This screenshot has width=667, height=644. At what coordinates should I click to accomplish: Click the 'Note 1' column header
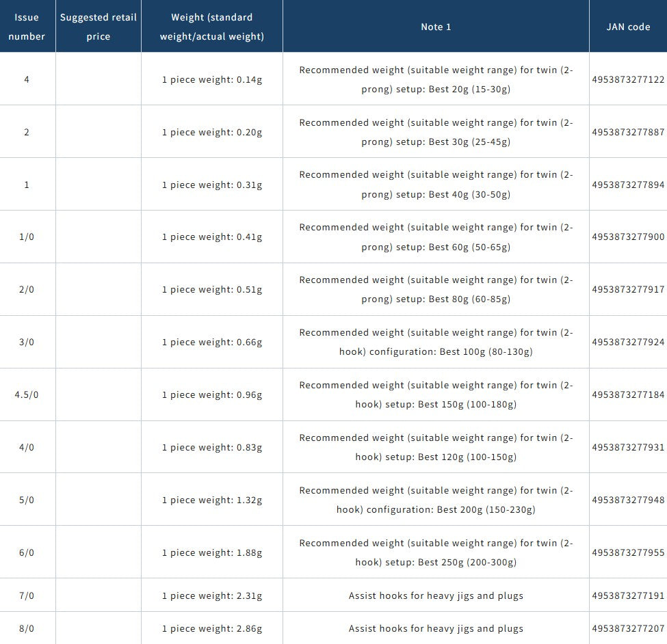pos(436,27)
